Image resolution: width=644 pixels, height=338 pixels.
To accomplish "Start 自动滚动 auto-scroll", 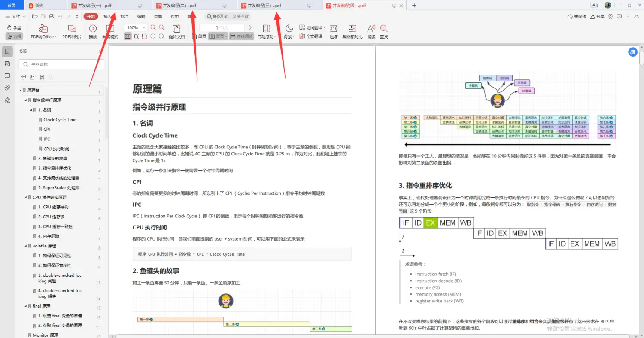I will pos(266,31).
